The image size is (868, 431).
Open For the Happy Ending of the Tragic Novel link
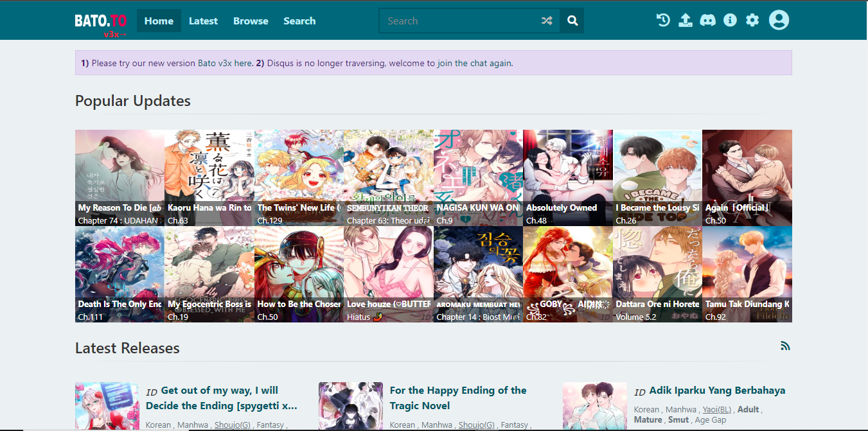[x=458, y=398]
